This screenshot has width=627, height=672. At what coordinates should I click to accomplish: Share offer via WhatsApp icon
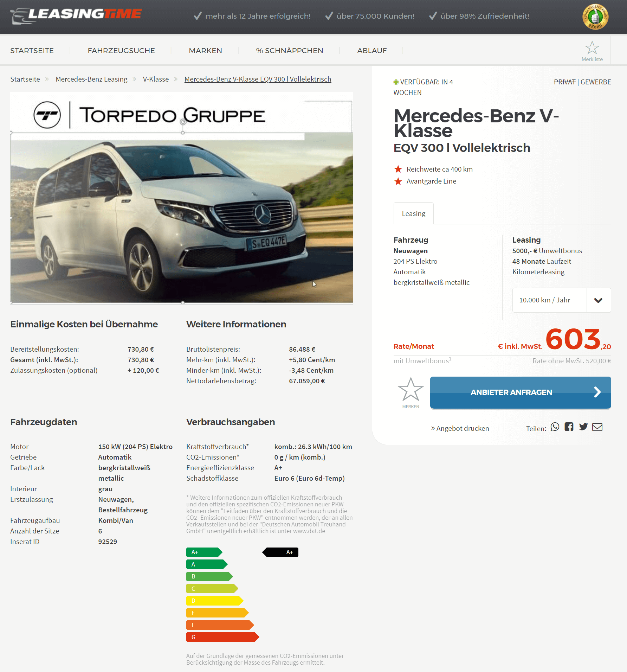pos(555,427)
